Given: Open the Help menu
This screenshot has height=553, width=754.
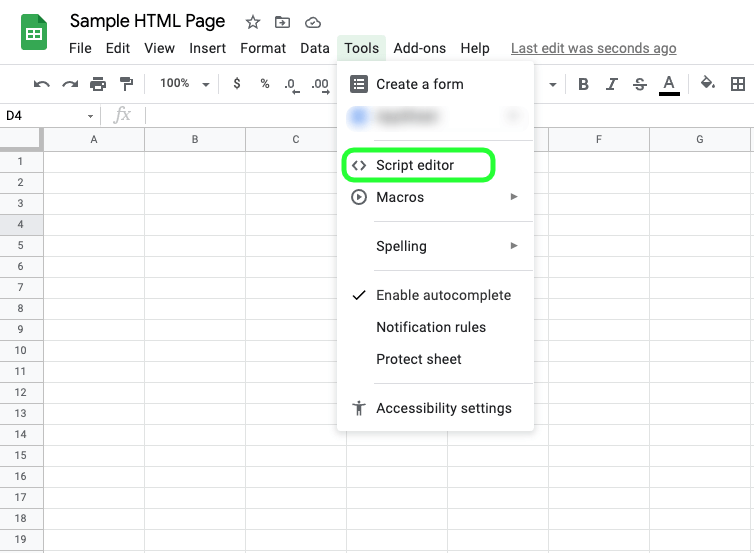Looking at the screenshot, I should click(475, 48).
